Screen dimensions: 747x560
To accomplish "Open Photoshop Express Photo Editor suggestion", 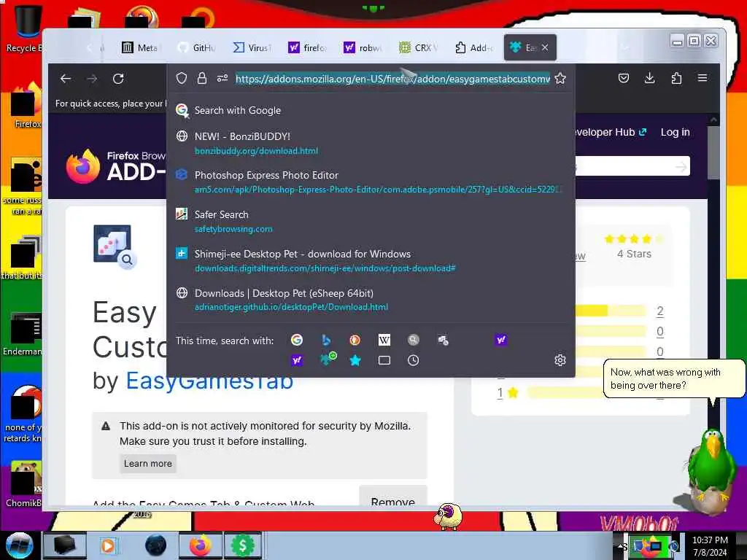I will 371,182.
